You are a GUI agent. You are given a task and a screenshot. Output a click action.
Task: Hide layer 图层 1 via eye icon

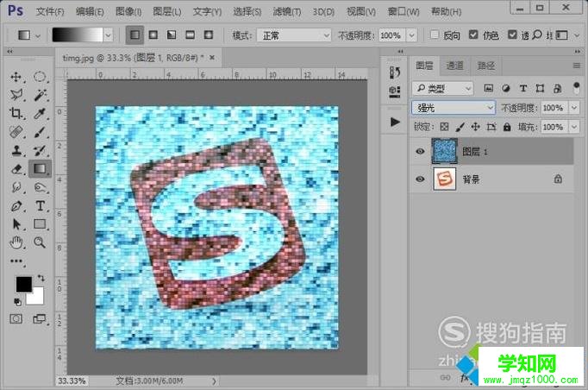click(420, 151)
